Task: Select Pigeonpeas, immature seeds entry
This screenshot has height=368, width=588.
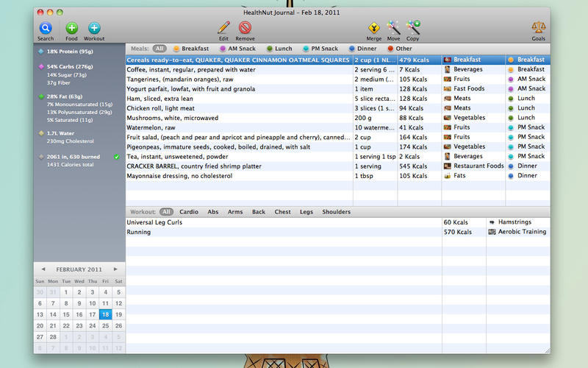Action: click(338, 146)
